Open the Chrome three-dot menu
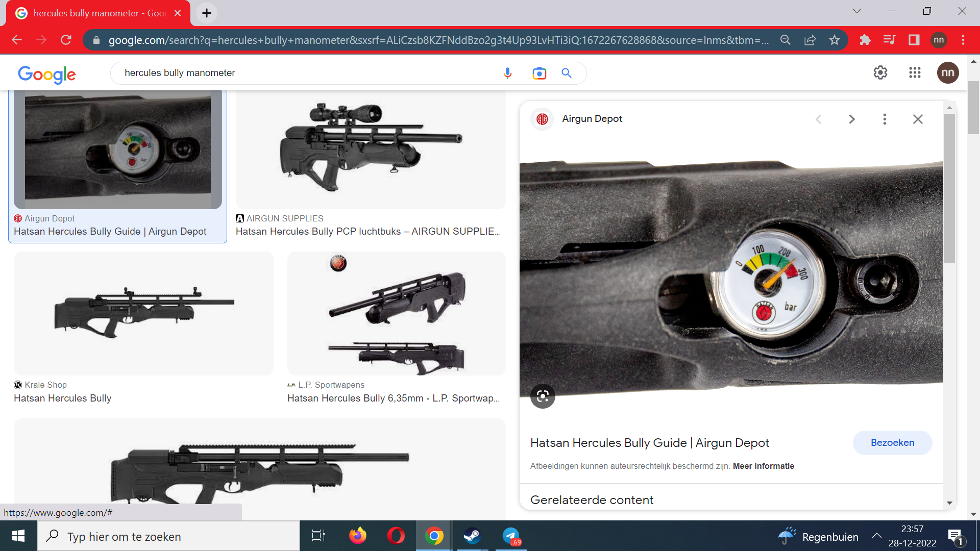Image resolution: width=980 pixels, height=551 pixels. click(963, 40)
